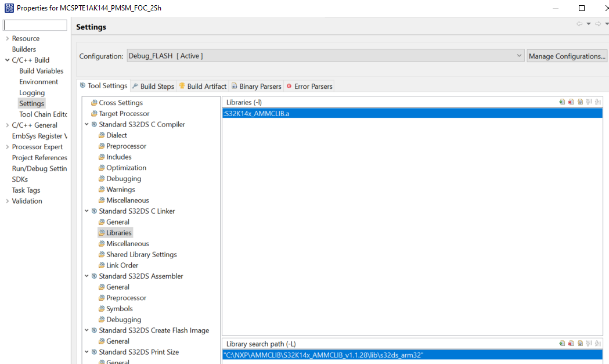Expand the Resource tree item

click(6, 38)
